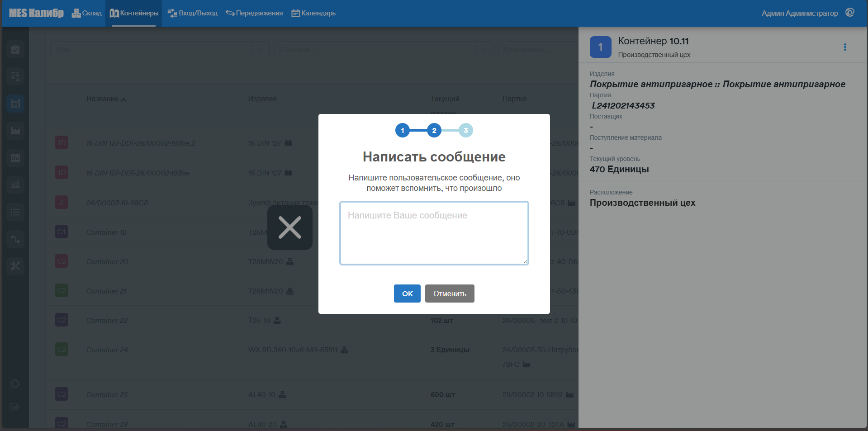Screen dimensions: 868x431
Task: Click the icon next to T26-10
Action: point(277,320)
